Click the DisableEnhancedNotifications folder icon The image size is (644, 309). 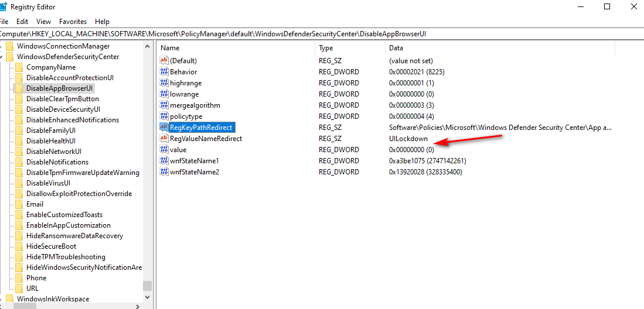19,120
